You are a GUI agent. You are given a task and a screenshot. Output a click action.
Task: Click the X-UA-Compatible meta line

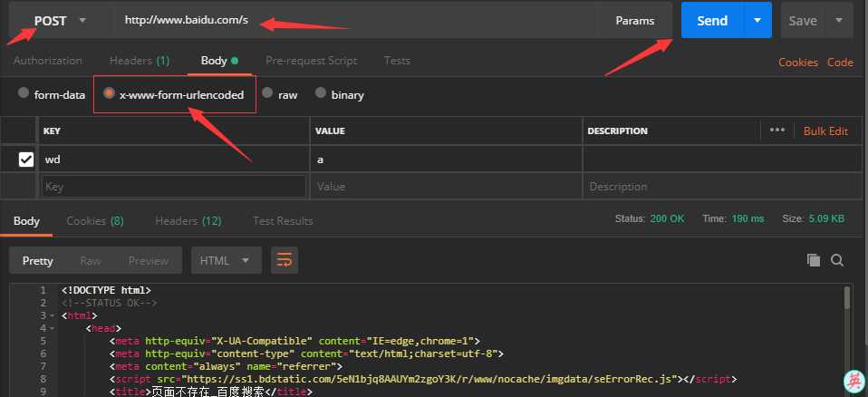coord(294,341)
